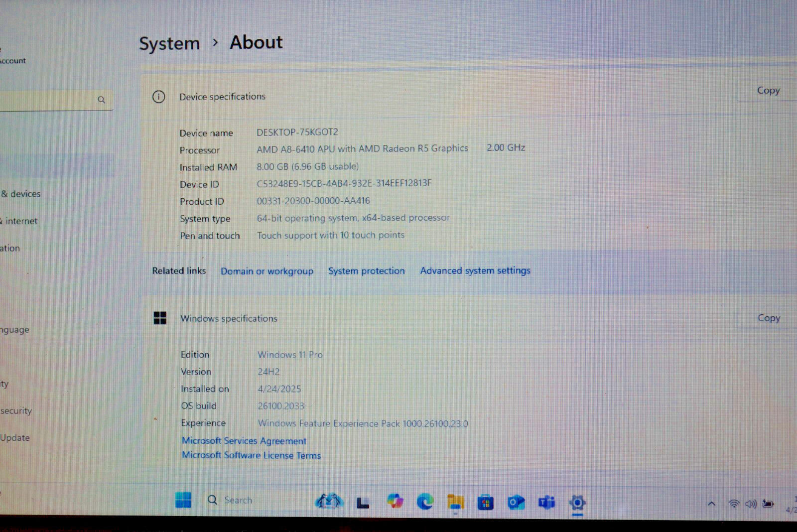Click the Related links label

(179, 270)
